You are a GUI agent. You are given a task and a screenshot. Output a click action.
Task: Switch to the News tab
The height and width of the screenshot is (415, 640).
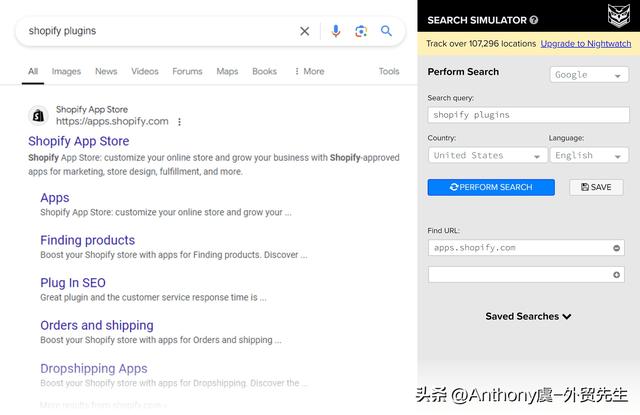pyautogui.click(x=106, y=71)
